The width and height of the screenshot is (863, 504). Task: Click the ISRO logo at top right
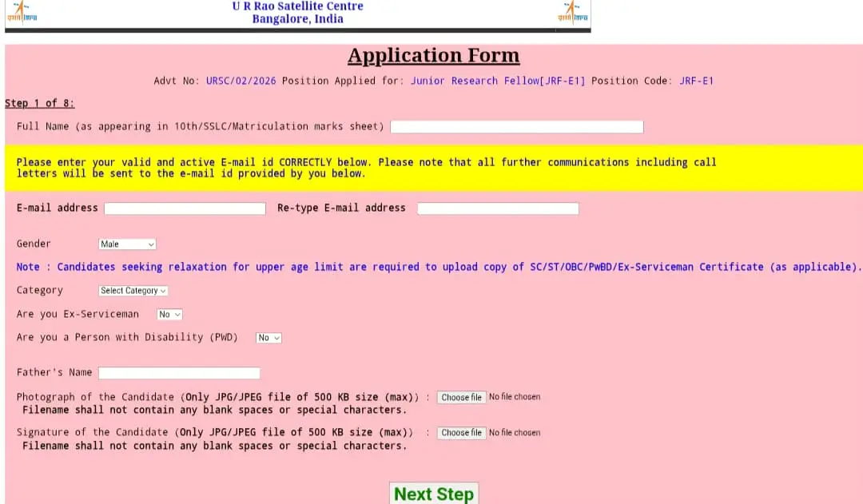point(572,12)
